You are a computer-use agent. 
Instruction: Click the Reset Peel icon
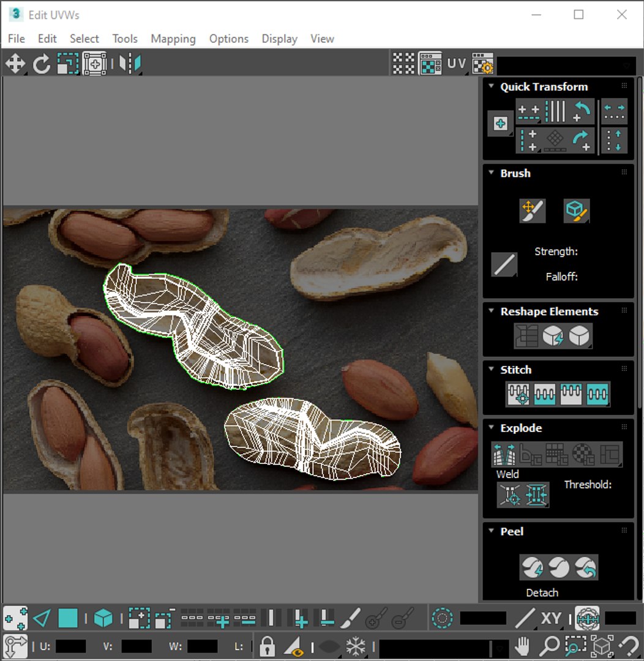(x=585, y=567)
